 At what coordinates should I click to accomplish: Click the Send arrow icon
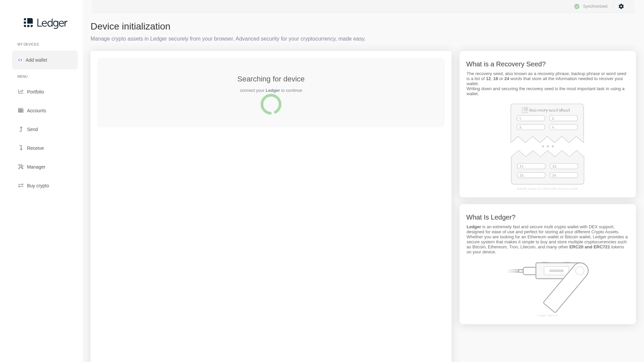click(x=21, y=129)
